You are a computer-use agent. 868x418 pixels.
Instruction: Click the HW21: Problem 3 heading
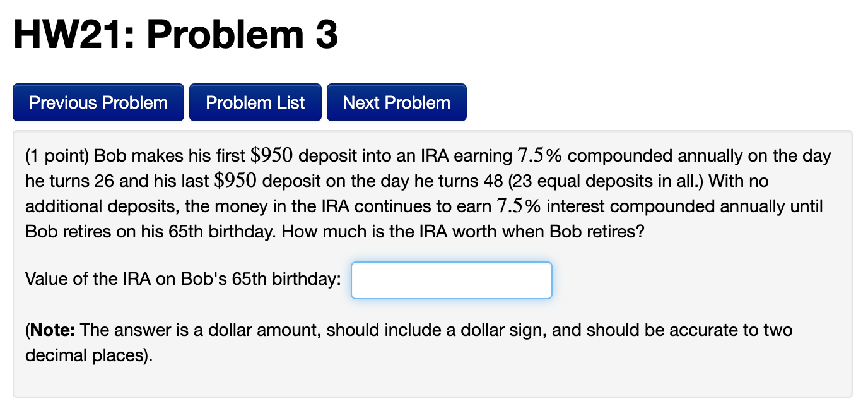(175, 35)
